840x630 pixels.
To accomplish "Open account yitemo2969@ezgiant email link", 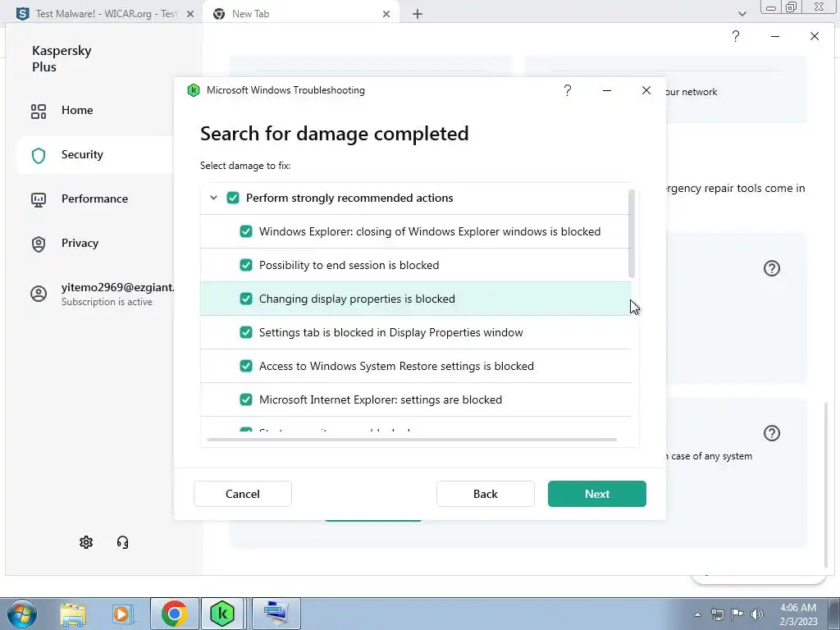I will point(118,287).
